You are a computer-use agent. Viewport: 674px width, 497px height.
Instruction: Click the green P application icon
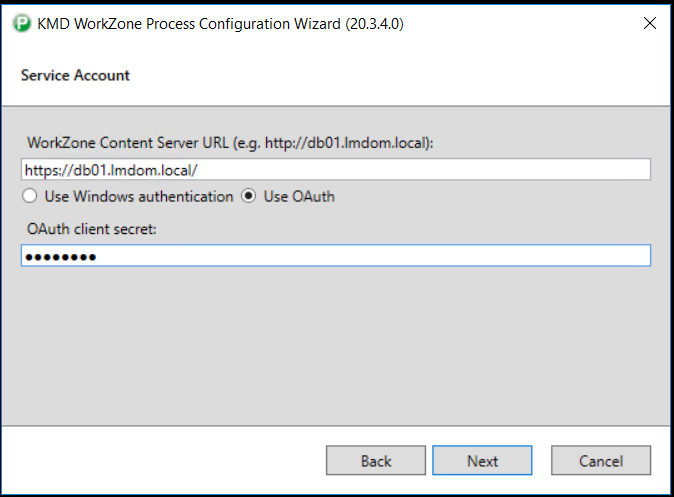(21, 23)
